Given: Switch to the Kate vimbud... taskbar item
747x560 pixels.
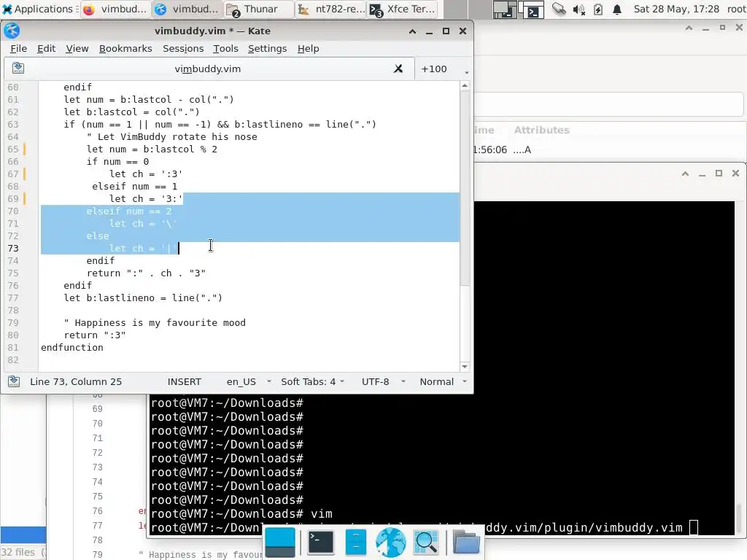Looking at the screenshot, I should pos(187,9).
